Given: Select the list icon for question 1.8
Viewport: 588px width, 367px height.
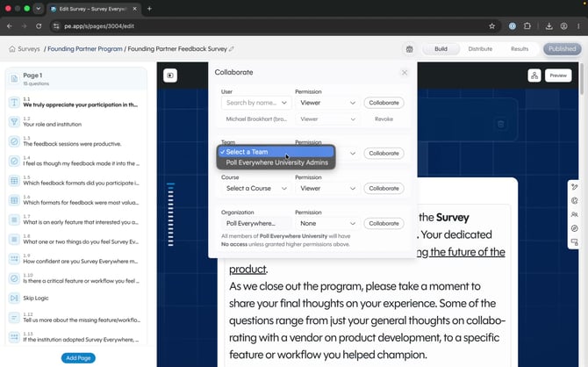Looking at the screenshot, I should pos(14,239).
